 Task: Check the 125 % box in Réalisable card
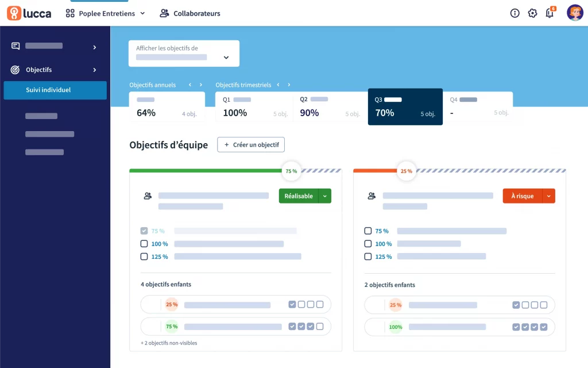[144, 256]
